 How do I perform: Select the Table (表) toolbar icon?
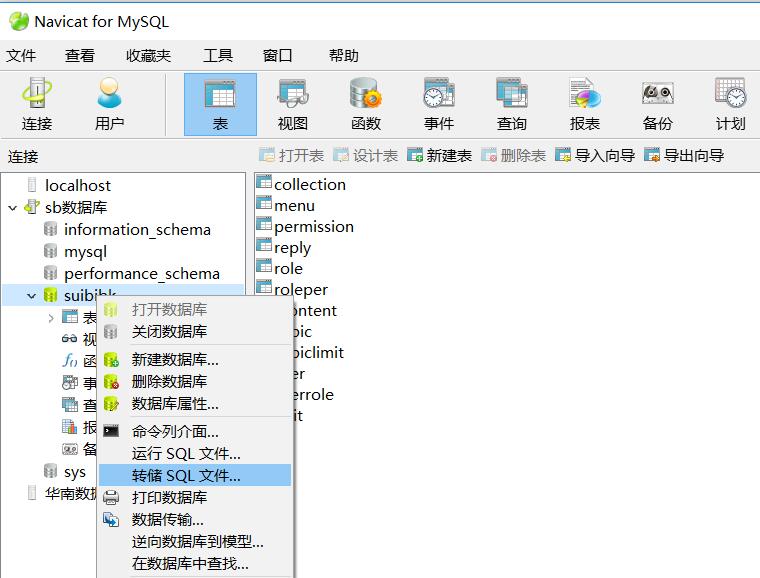click(220, 105)
